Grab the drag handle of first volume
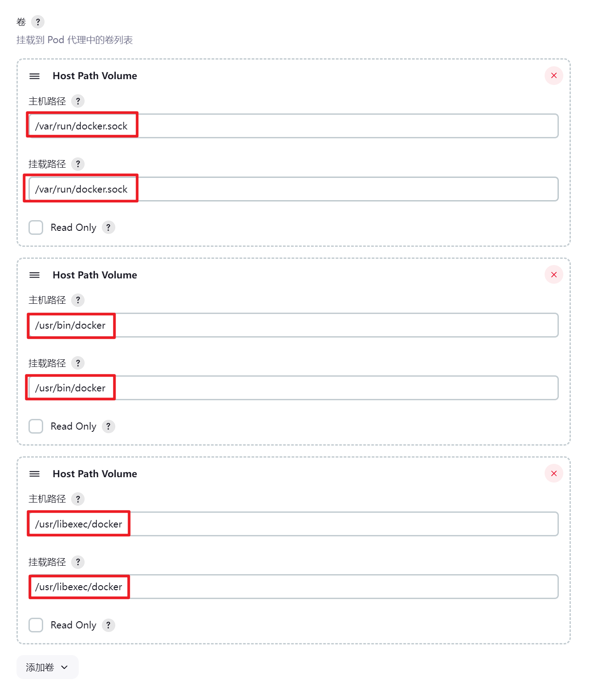This screenshot has width=602, height=700. coord(35,76)
